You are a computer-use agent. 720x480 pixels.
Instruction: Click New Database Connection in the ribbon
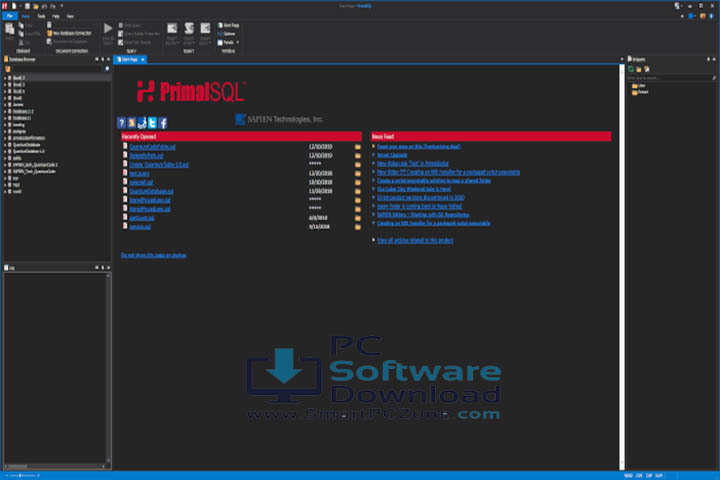69,33
